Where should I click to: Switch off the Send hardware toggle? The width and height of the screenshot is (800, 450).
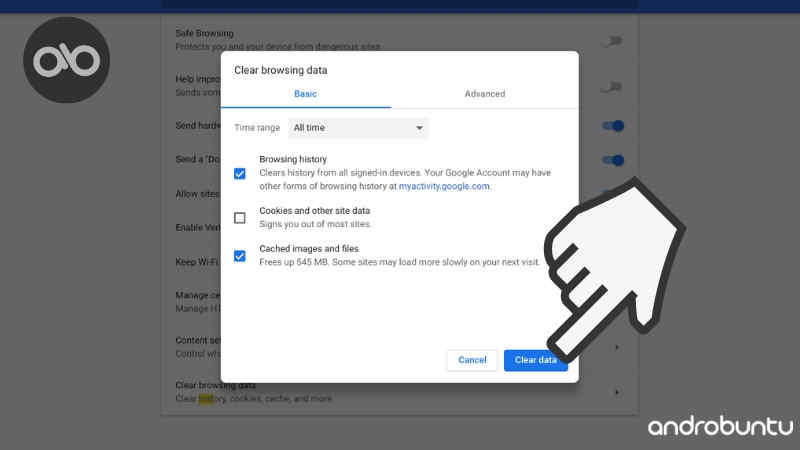click(x=612, y=126)
